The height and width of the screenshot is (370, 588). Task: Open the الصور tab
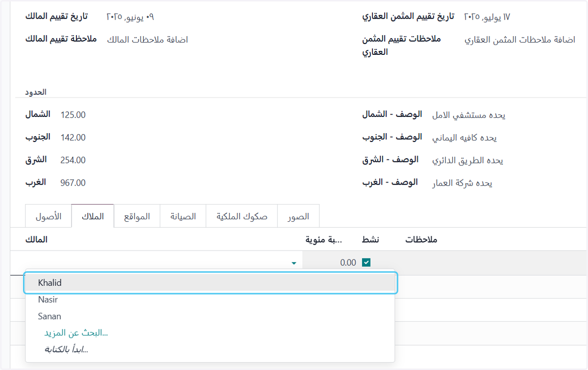click(x=298, y=216)
